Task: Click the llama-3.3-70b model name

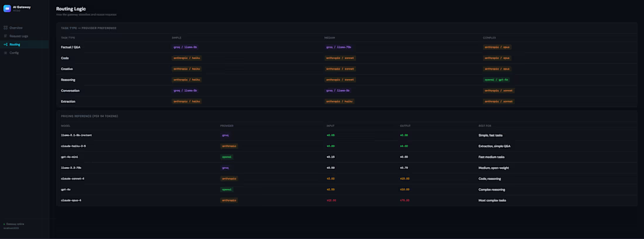Action: (71, 168)
